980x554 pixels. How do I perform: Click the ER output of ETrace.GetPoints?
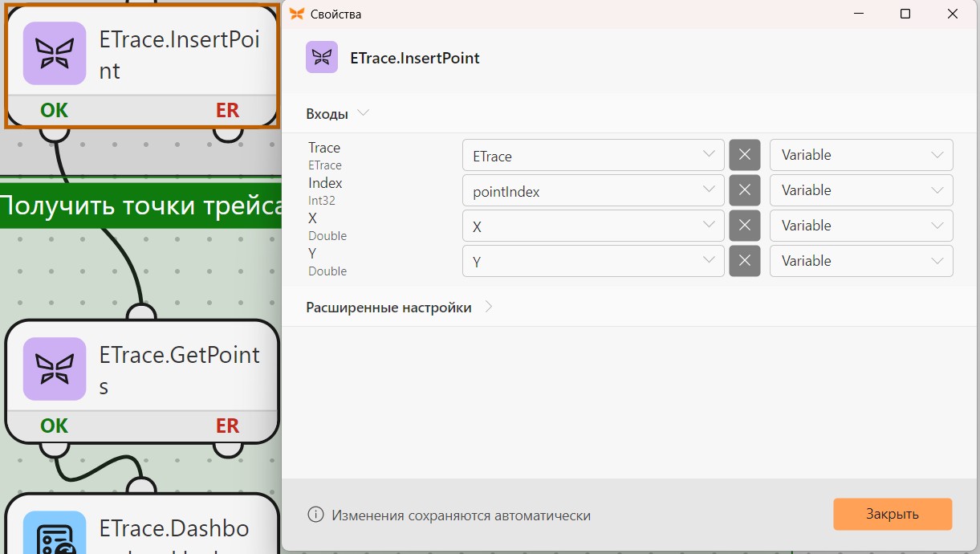tap(227, 426)
